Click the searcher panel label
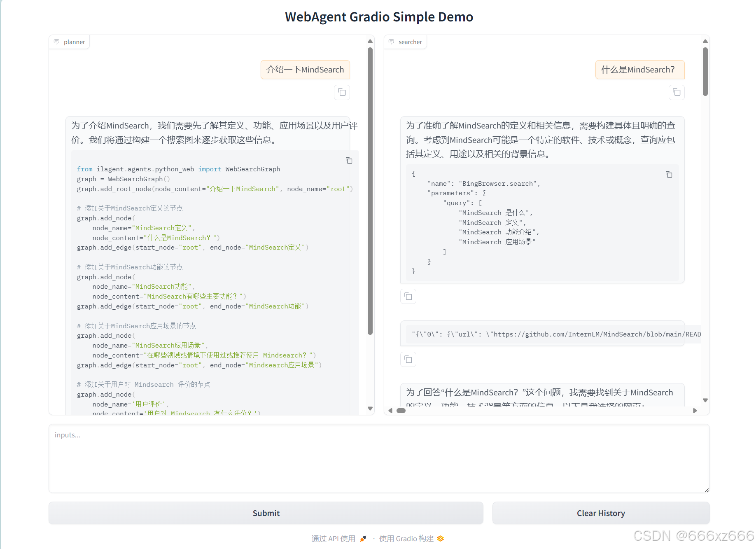756x549 pixels. click(406, 42)
